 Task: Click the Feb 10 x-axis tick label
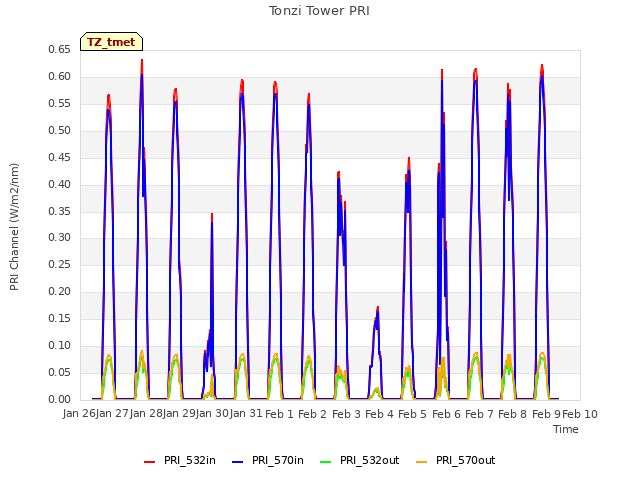click(x=580, y=414)
